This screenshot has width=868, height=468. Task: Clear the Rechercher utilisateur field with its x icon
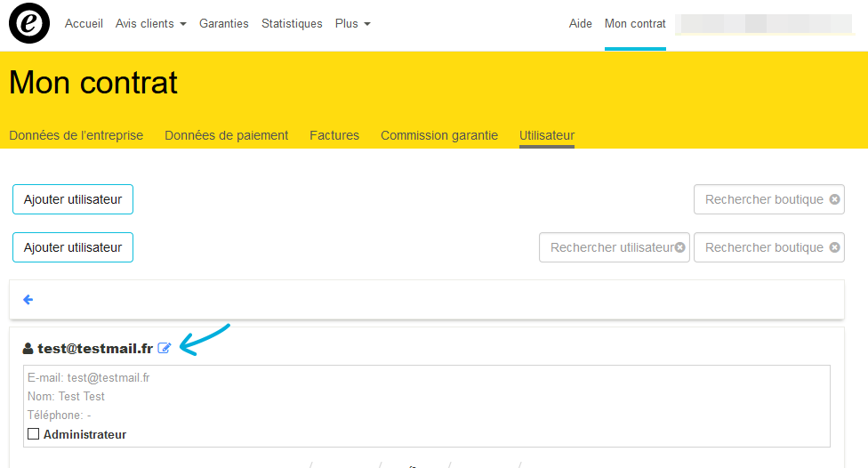pos(679,247)
